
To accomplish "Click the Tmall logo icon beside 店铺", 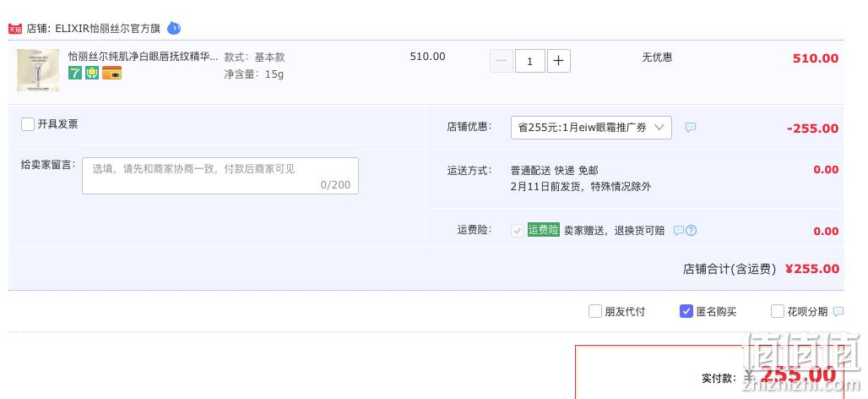I will [15, 29].
